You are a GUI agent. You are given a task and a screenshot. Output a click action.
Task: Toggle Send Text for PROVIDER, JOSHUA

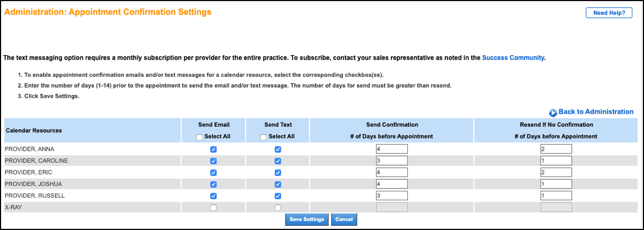pos(278,184)
